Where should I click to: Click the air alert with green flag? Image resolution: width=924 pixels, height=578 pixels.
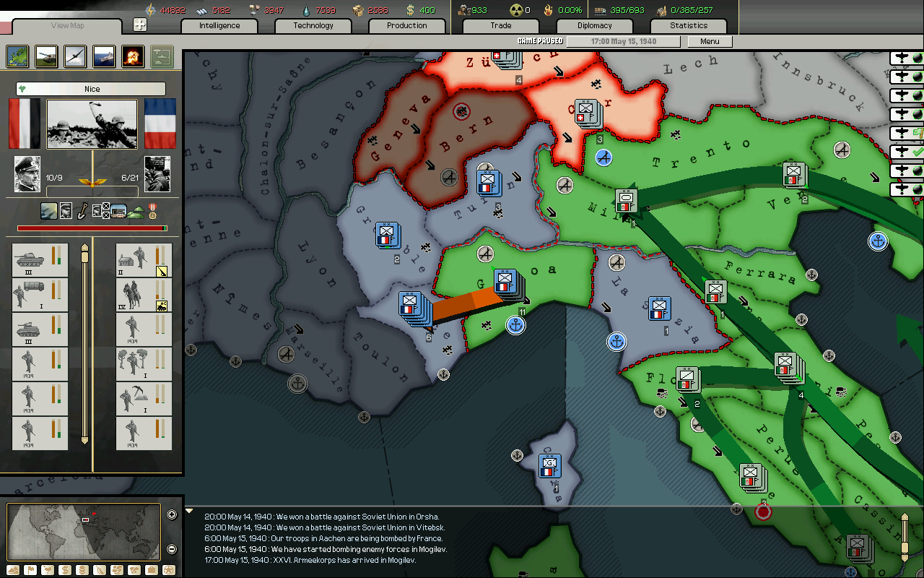(x=906, y=133)
